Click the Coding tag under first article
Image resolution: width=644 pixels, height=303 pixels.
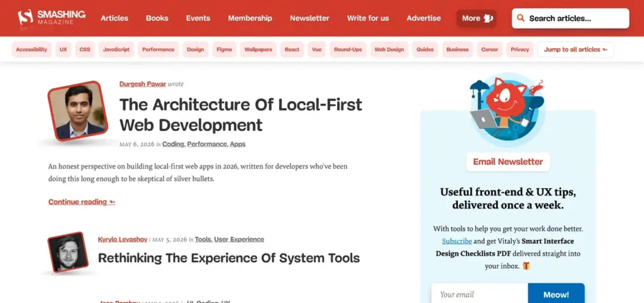coord(174,144)
